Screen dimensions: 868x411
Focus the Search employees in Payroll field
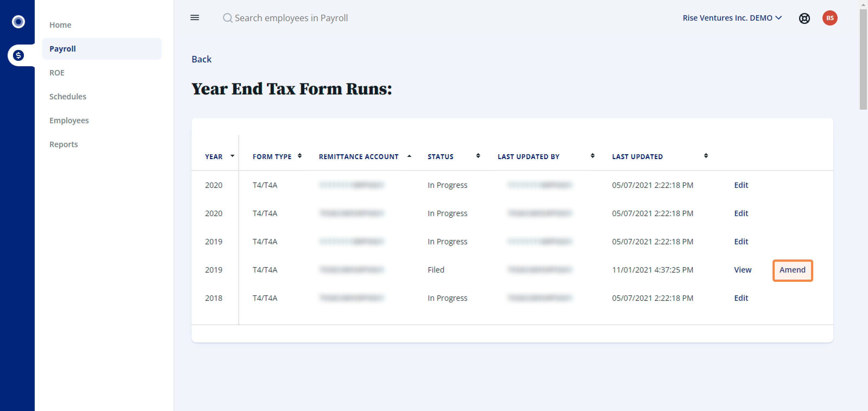[x=291, y=18]
